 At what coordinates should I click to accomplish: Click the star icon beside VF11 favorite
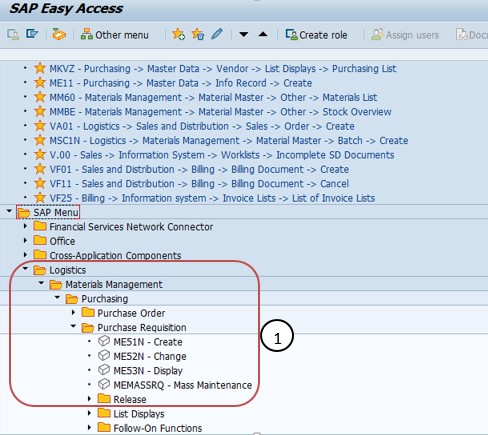40,183
